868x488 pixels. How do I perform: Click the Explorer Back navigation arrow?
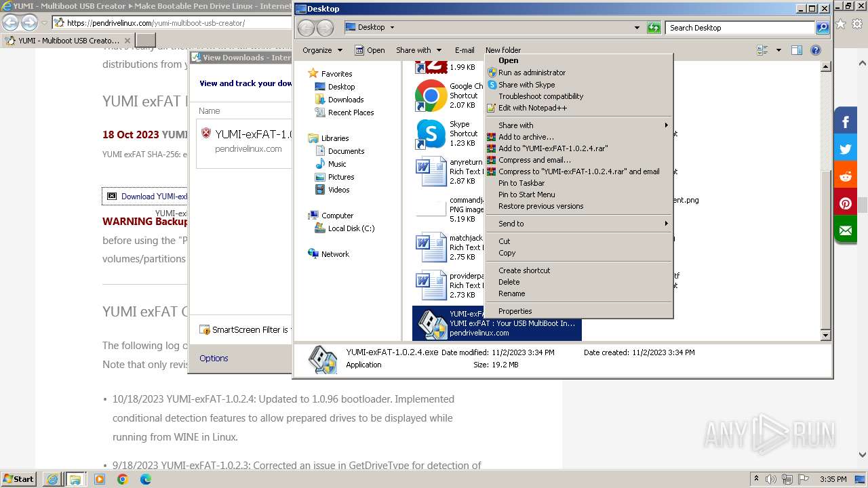pos(307,28)
